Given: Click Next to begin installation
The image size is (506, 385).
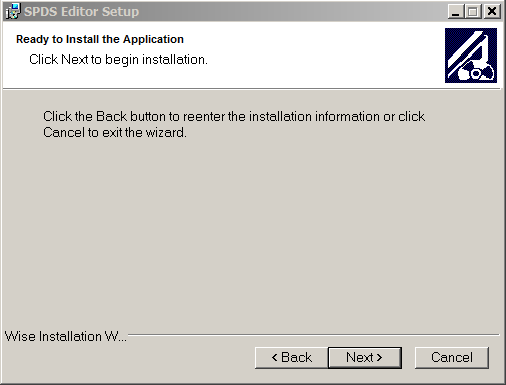Looking at the screenshot, I should [x=365, y=358].
